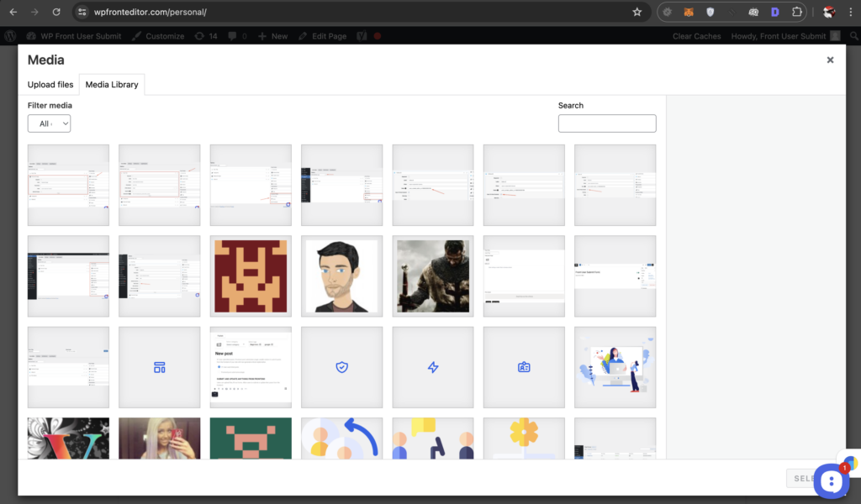This screenshot has height=504, width=861.
Task: Open the MetaMask fox extension
Action: click(x=689, y=13)
